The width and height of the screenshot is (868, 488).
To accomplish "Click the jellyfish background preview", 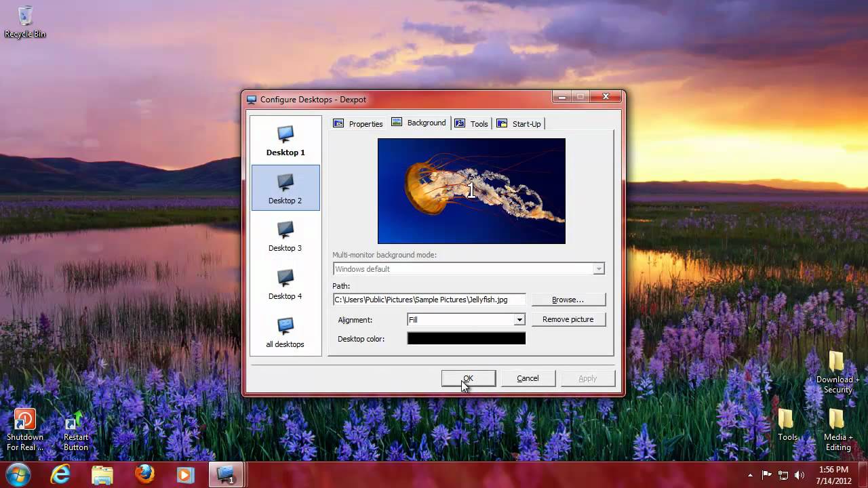I will click(x=471, y=191).
